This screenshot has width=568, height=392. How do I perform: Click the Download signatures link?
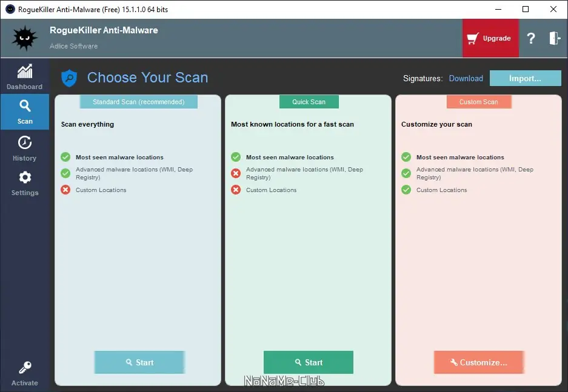coord(466,79)
